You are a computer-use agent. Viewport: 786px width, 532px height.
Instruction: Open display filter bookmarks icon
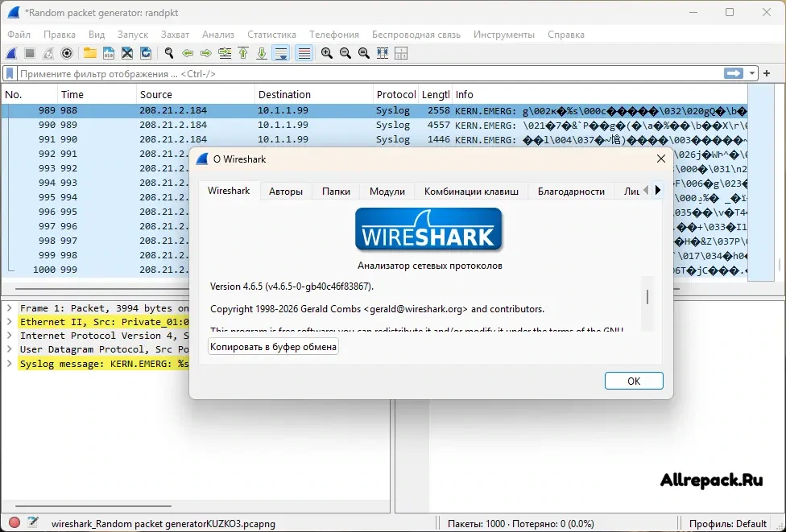(x=10, y=73)
